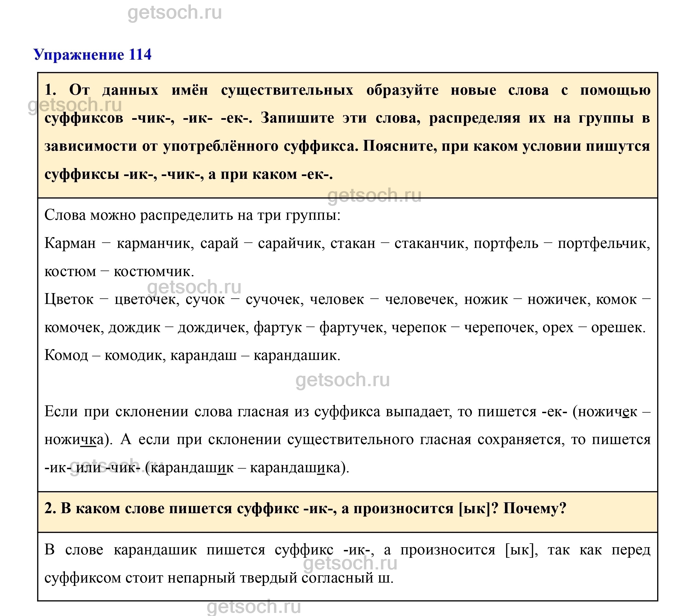Click the text непарный твердый согласный ш
Viewport: 692px width, 616px height.
click(x=280, y=578)
